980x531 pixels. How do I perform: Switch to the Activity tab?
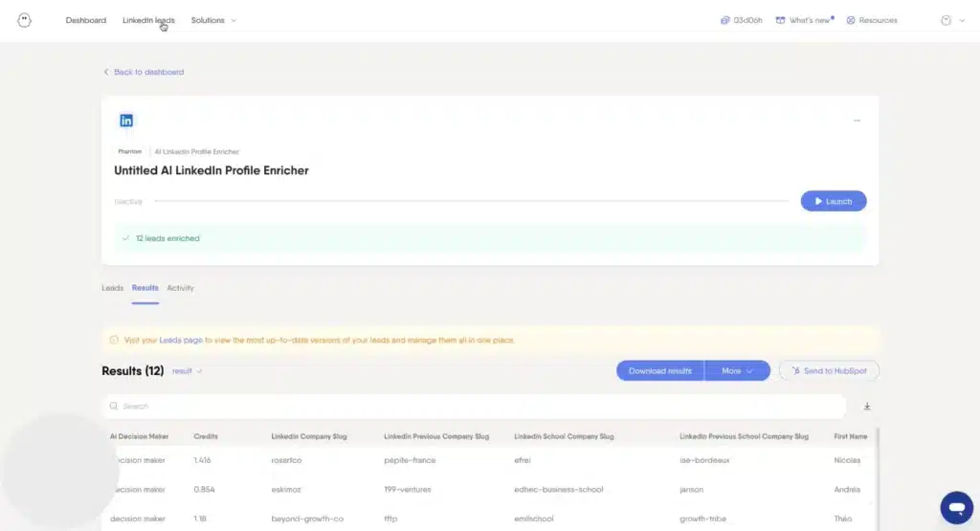(180, 288)
